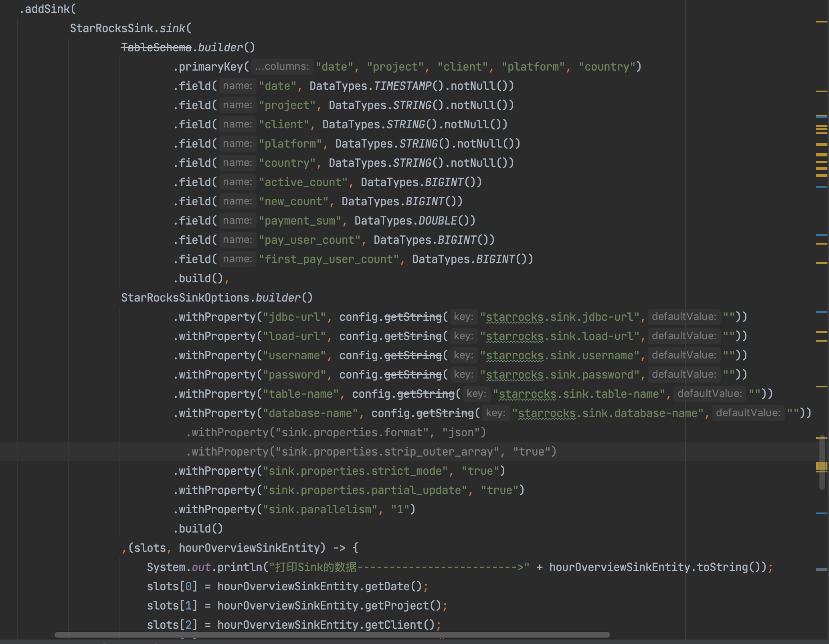Click the '...columns:' inlay hint
The height and width of the screenshot is (644, 829).
click(x=282, y=67)
